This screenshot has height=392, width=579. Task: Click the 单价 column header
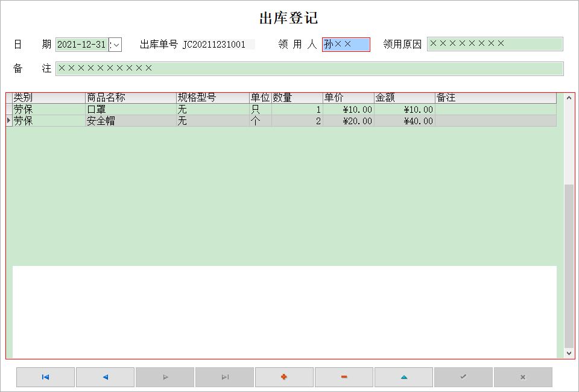point(349,98)
